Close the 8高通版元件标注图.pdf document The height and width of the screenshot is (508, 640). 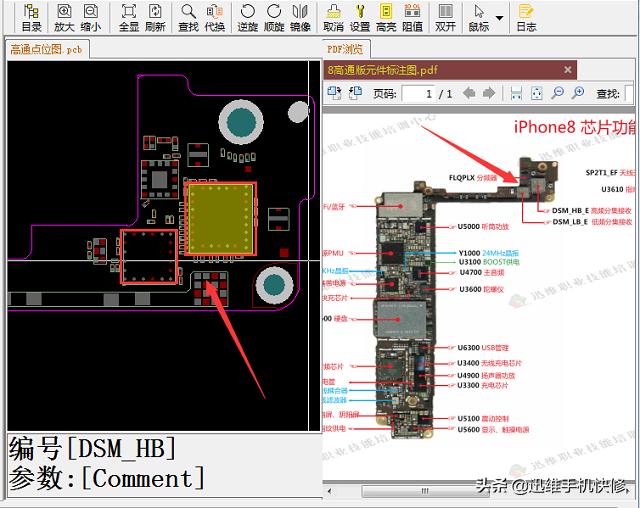click(568, 70)
